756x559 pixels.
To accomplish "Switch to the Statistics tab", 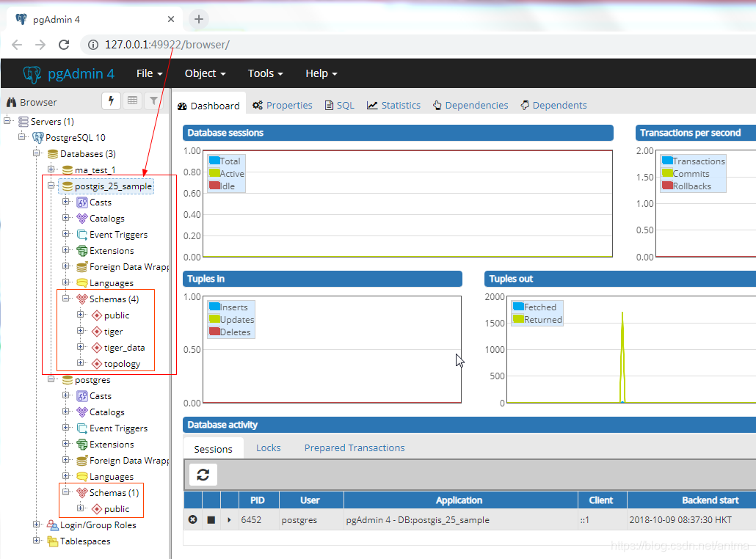I will (394, 105).
